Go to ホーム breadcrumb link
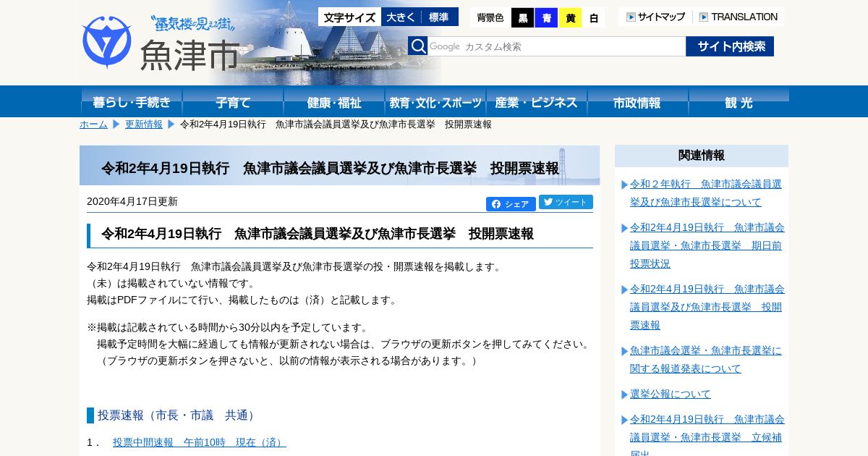This screenshot has height=456, width=868. tap(93, 124)
